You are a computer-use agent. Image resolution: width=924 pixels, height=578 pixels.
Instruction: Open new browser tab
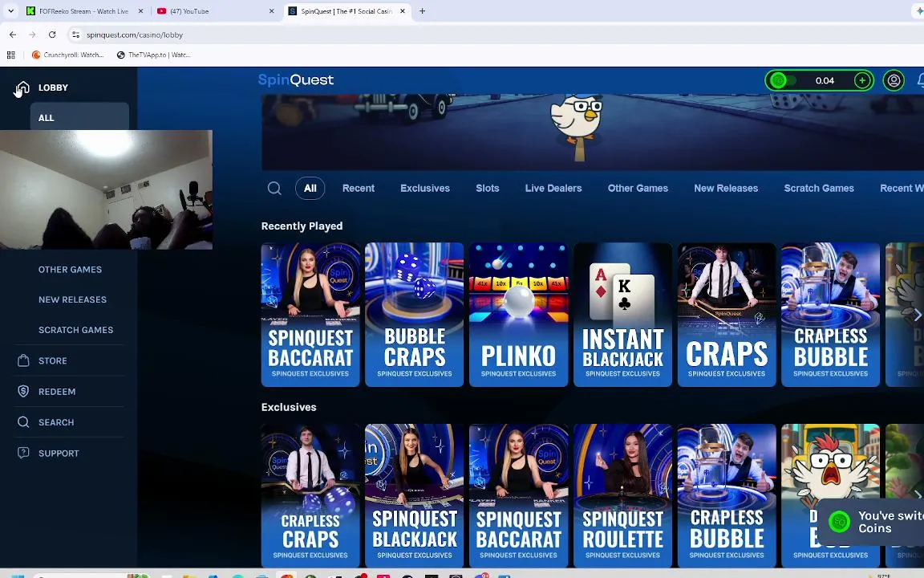point(422,11)
